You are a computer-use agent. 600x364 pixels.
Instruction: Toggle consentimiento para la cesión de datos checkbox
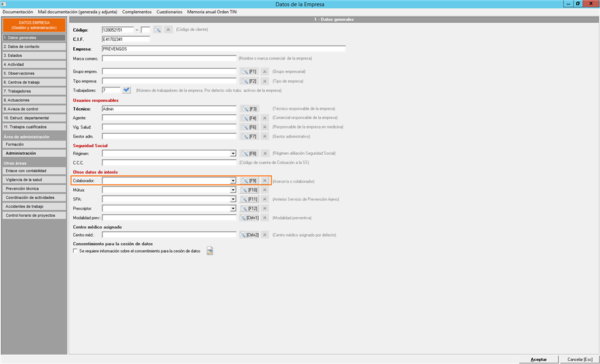75,251
